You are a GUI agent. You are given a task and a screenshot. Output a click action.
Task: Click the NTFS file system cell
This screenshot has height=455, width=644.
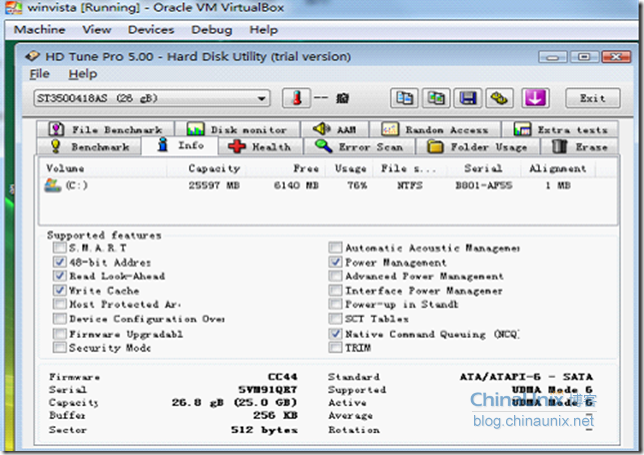409,185
